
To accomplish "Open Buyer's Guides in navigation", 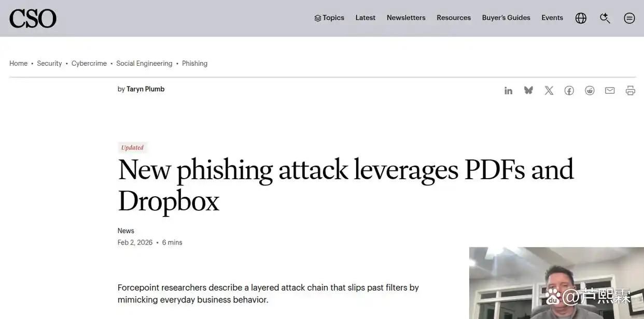I will 506,18.
